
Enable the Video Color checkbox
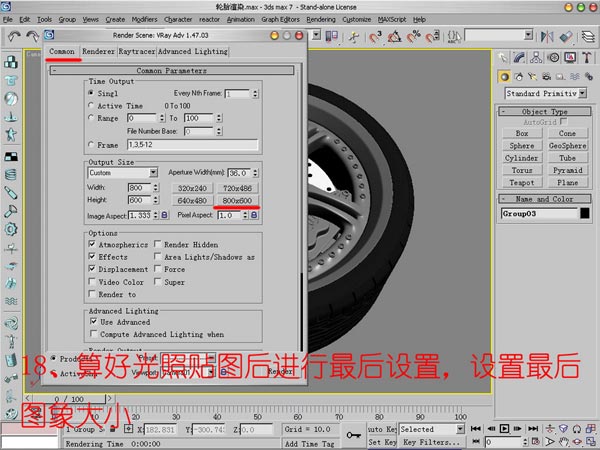click(x=92, y=282)
